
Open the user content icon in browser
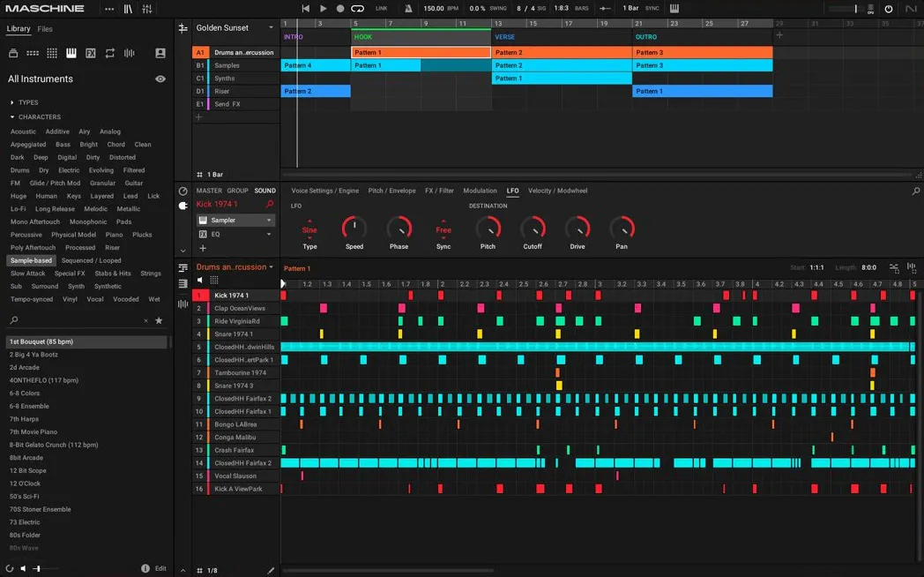click(x=160, y=54)
